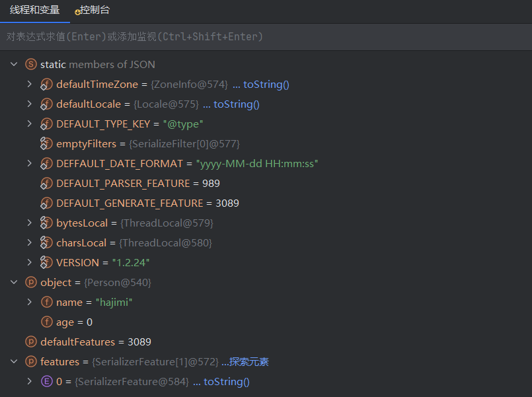Collapse the static members of JSON node
The image size is (532, 397).
[x=14, y=65]
